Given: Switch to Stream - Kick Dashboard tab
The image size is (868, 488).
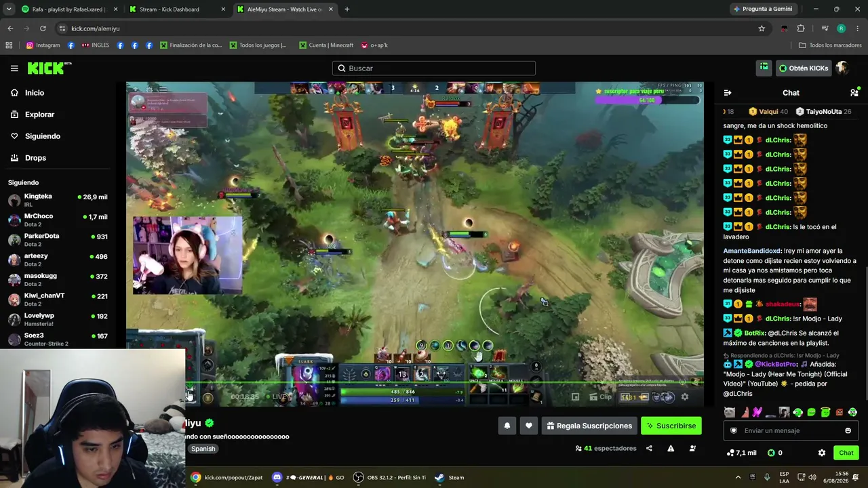Looking at the screenshot, I should click(176, 9).
